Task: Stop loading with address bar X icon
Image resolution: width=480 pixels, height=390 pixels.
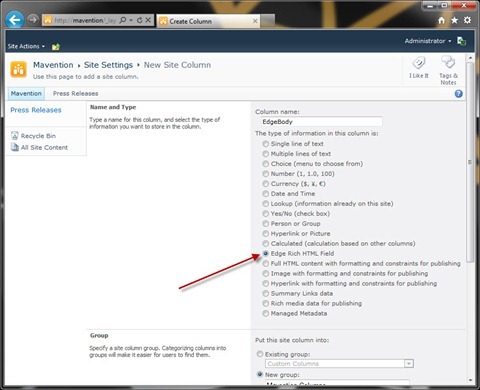Action: 148,20
